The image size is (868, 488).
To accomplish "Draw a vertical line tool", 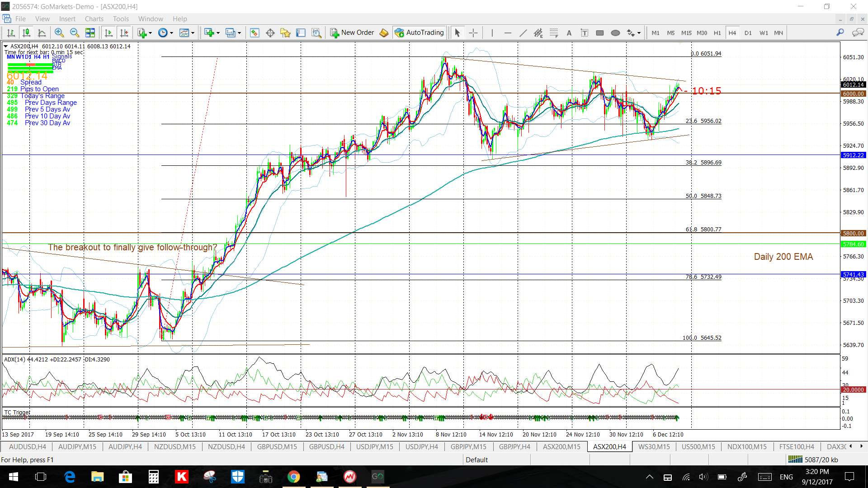I will (492, 33).
